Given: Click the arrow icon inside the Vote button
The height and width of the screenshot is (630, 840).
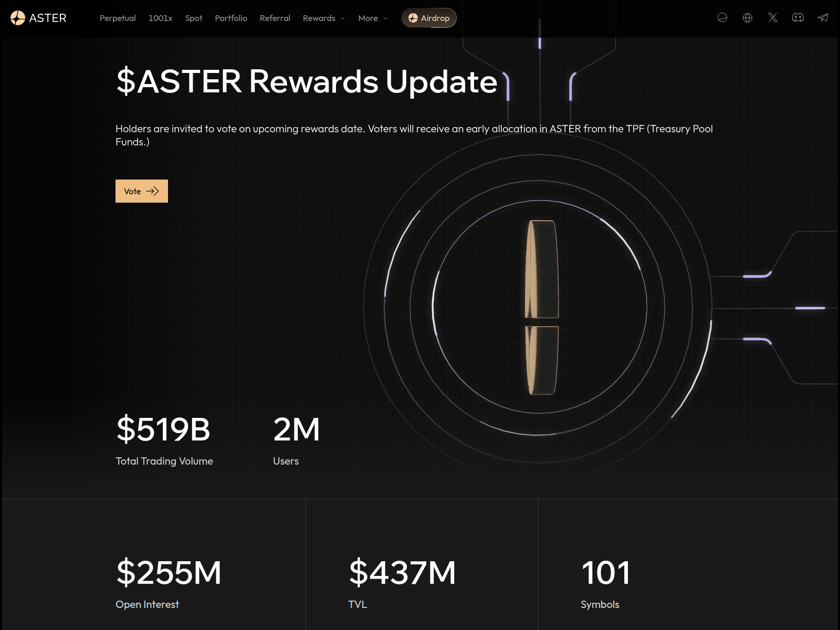Looking at the screenshot, I should pyautogui.click(x=153, y=191).
